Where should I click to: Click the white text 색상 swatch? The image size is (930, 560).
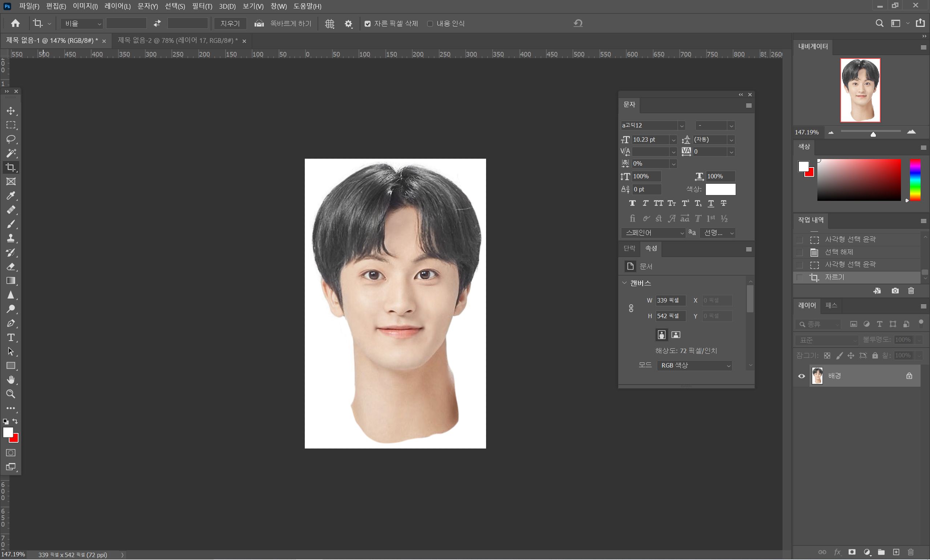tap(720, 190)
